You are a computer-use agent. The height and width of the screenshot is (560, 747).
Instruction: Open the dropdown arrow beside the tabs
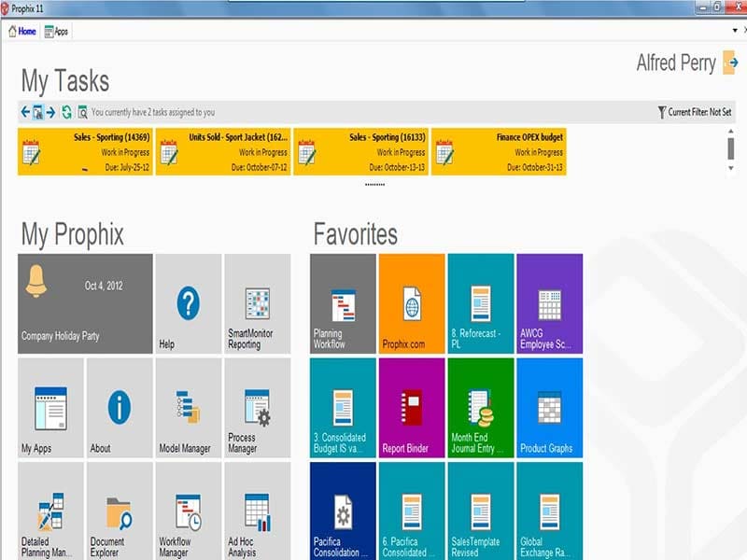coord(737,31)
